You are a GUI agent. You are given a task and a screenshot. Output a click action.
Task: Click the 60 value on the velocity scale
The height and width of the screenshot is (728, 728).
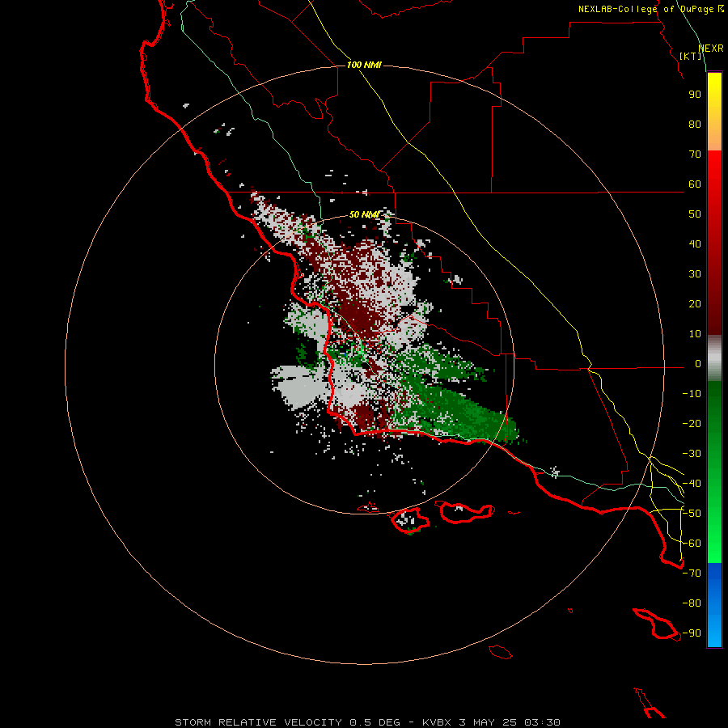point(695,184)
